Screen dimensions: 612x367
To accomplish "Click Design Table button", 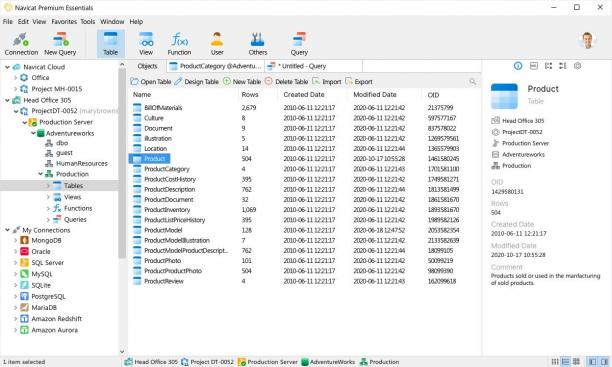I will coord(196,82).
